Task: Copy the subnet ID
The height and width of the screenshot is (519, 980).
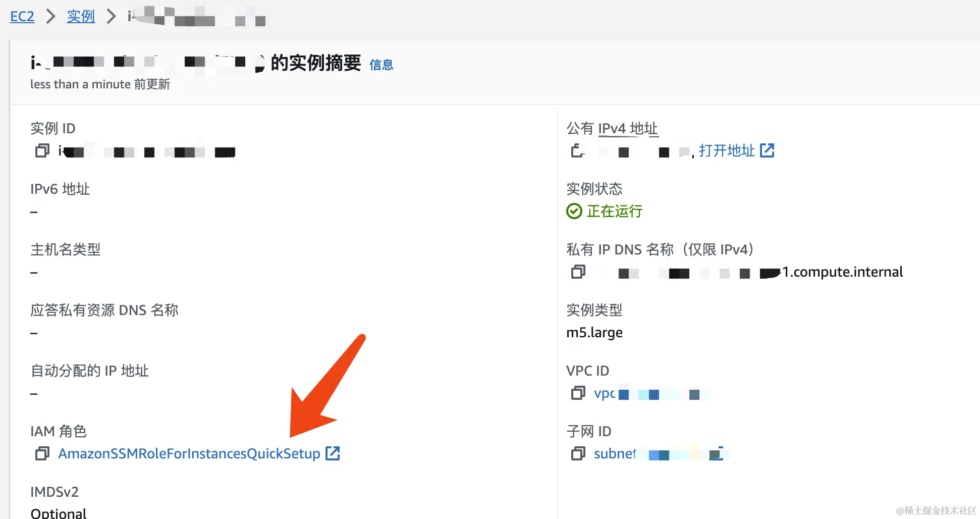Action: click(x=578, y=454)
